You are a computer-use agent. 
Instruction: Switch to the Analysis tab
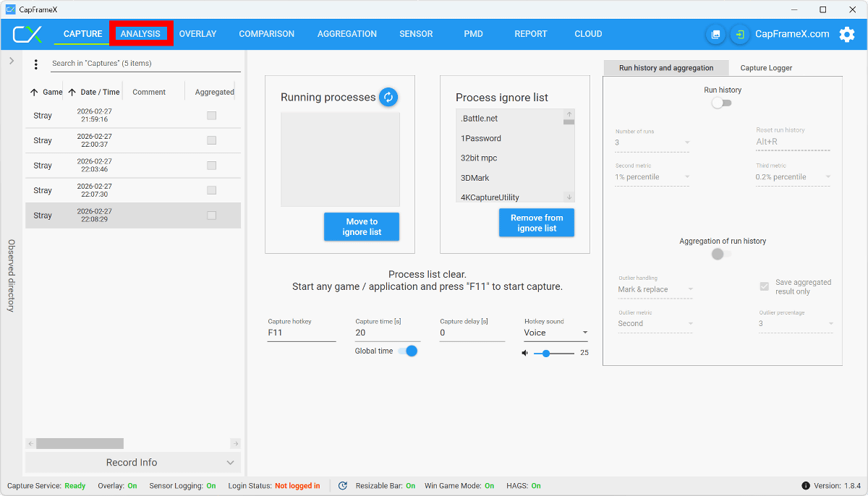(x=140, y=34)
